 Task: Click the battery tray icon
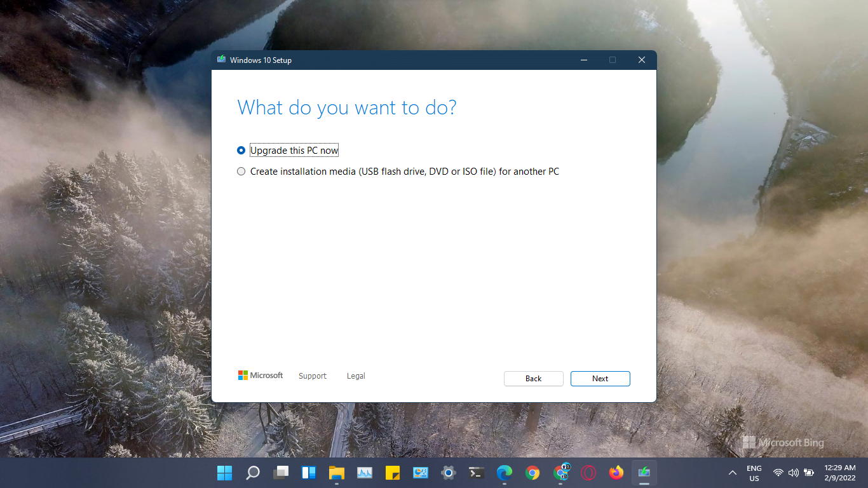[x=809, y=473]
